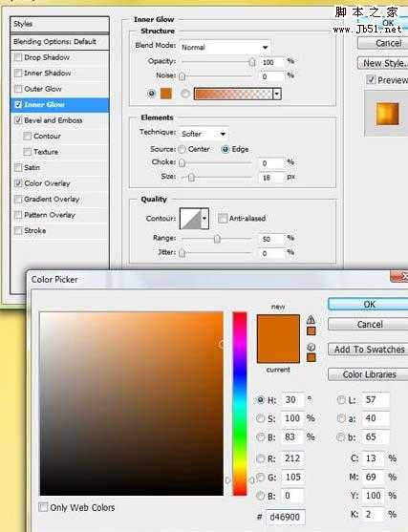Open the Blend Mode dropdown
408x532 pixels.
point(225,47)
